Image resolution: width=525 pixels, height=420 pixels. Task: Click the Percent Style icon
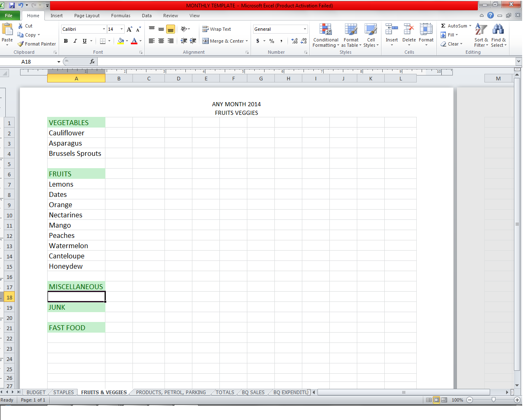[x=272, y=41]
